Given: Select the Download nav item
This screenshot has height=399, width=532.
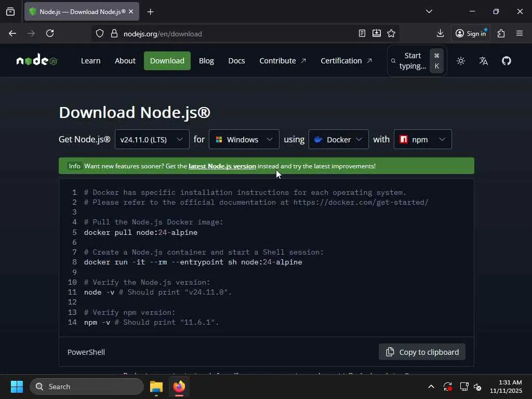Looking at the screenshot, I should pyautogui.click(x=167, y=61).
